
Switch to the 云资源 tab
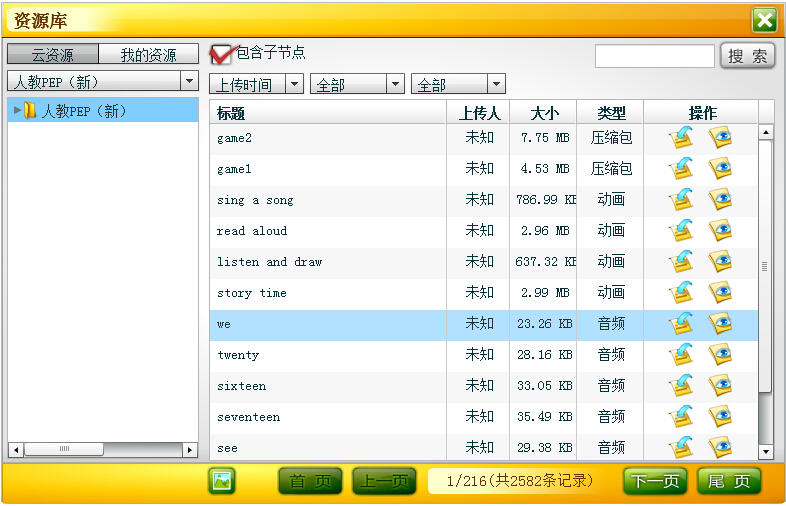53,55
